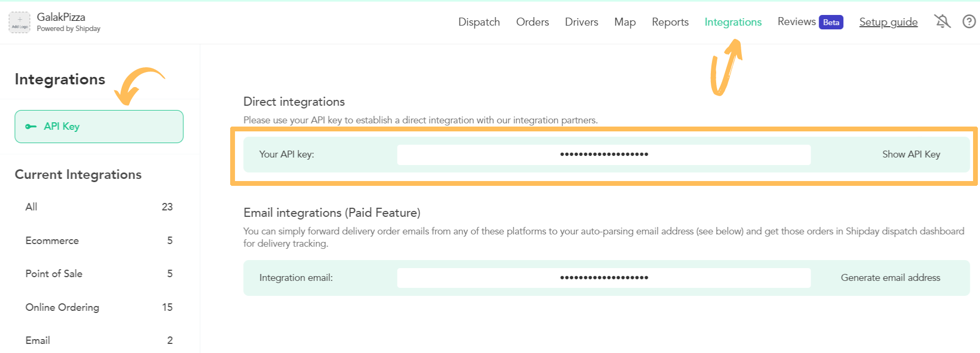Open the Map tab

(625, 22)
